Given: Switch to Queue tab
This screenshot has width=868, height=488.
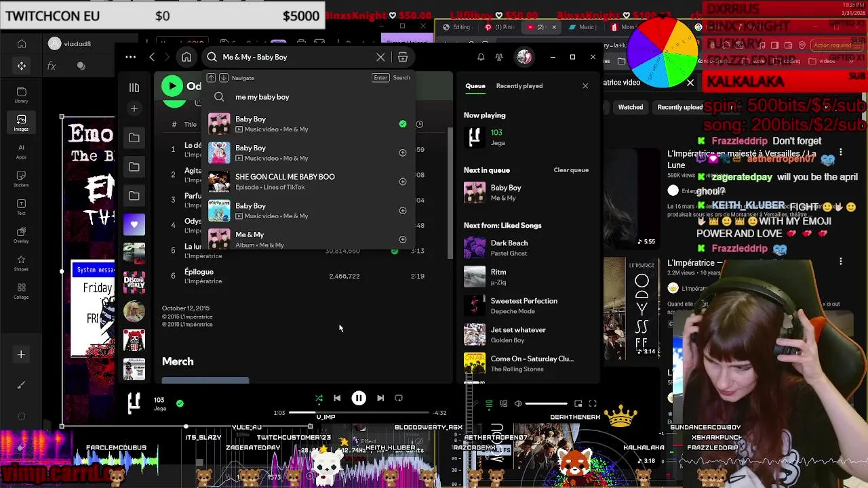Looking at the screenshot, I should (x=475, y=86).
